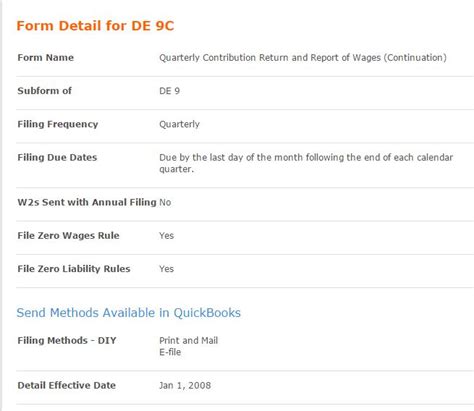The height and width of the screenshot is (411, 474).
Task: Click the 'Yes' value for Zero Wages Rule
Action: coord(166,236)
